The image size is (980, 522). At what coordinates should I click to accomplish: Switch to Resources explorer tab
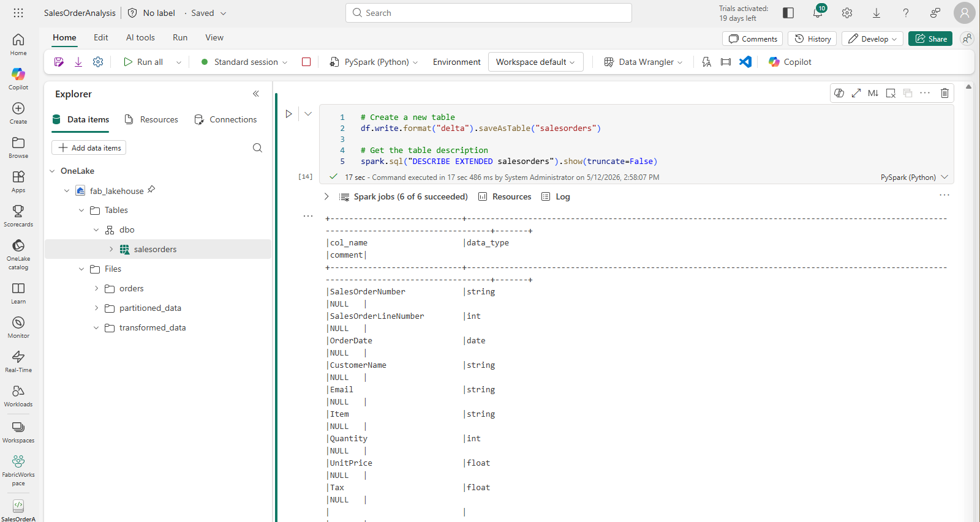(151, 119)
